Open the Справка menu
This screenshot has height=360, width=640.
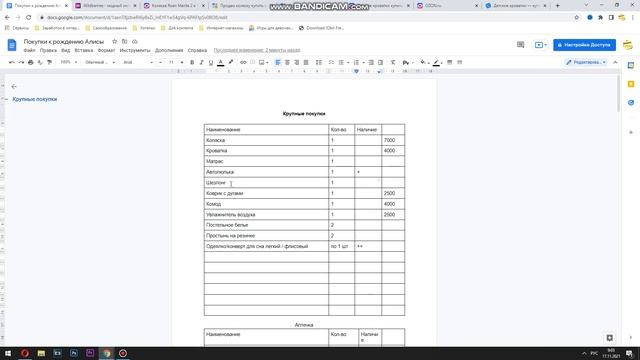pos(197,50)
